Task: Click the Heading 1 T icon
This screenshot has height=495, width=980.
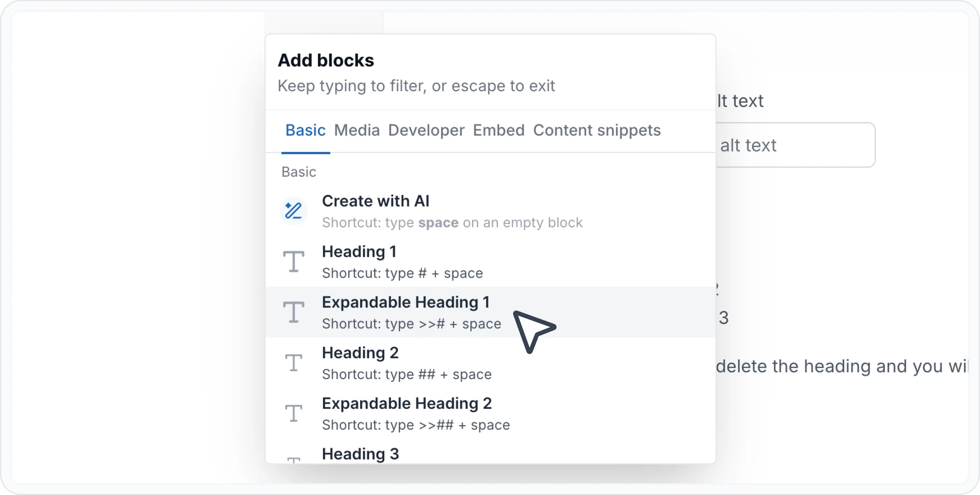Action: [x=293, y=262]
